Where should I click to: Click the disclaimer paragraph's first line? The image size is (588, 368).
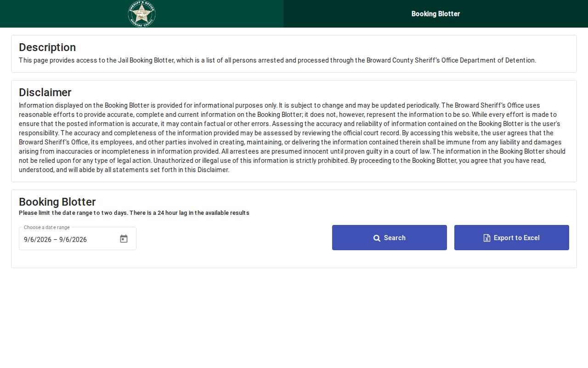click(279, 105)
